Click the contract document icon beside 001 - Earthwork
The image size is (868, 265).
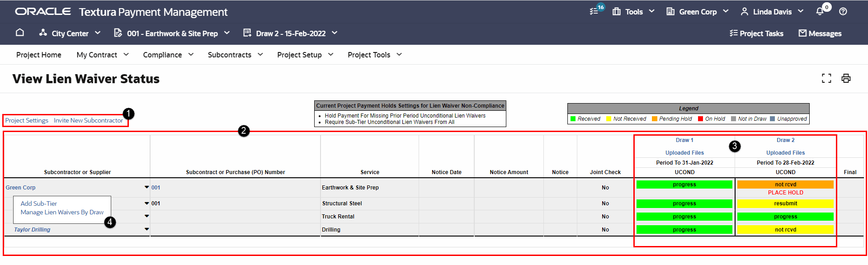[118, 33]
